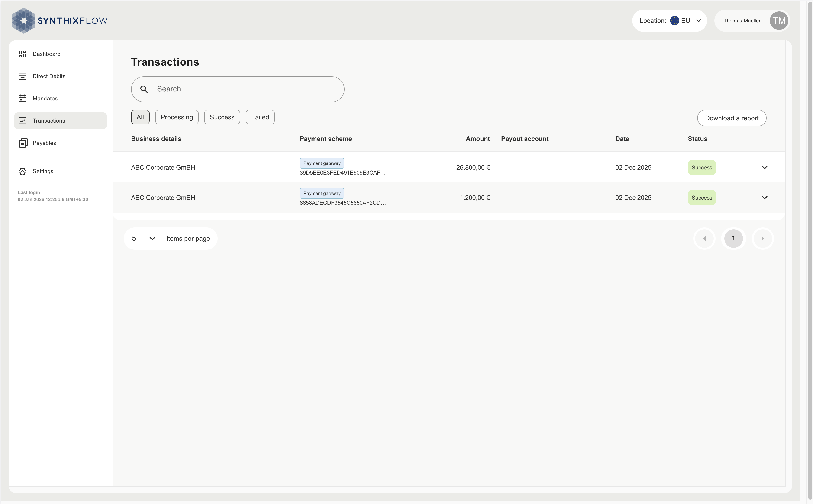Select the All filter chip

140,117
